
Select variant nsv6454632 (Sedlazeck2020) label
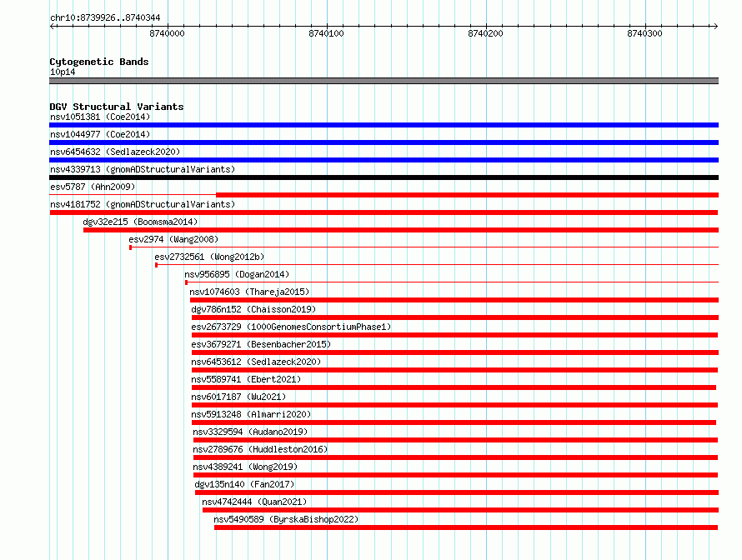coord(115,152)
